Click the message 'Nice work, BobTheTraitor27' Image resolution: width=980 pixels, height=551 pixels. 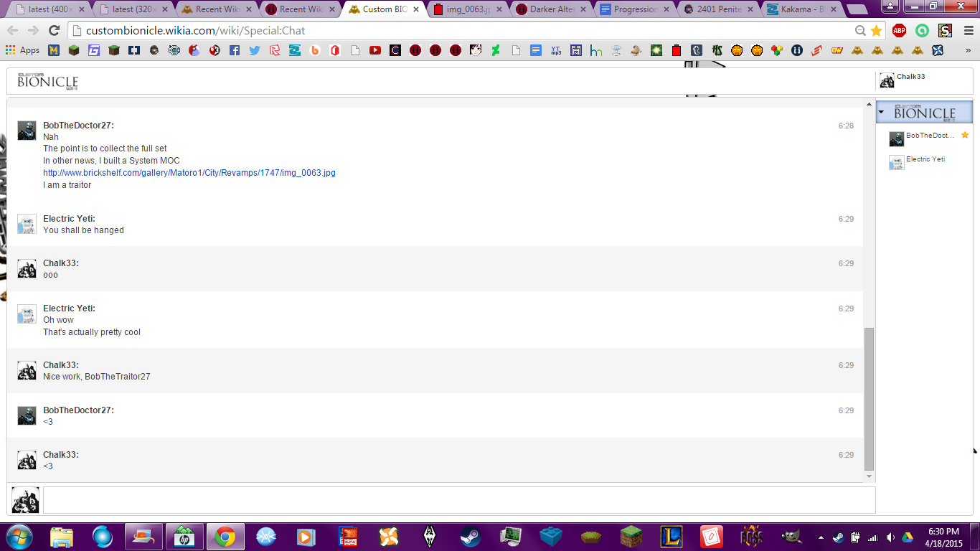[97, 377]
